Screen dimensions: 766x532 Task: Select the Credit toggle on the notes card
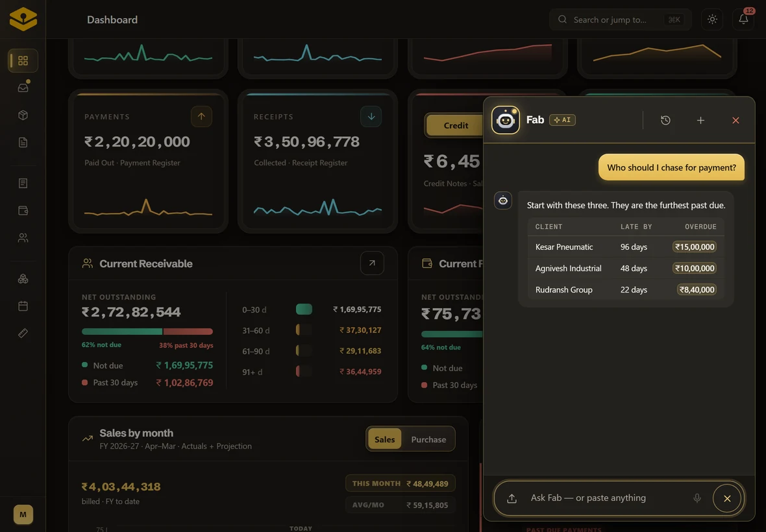tap(456, 125)
